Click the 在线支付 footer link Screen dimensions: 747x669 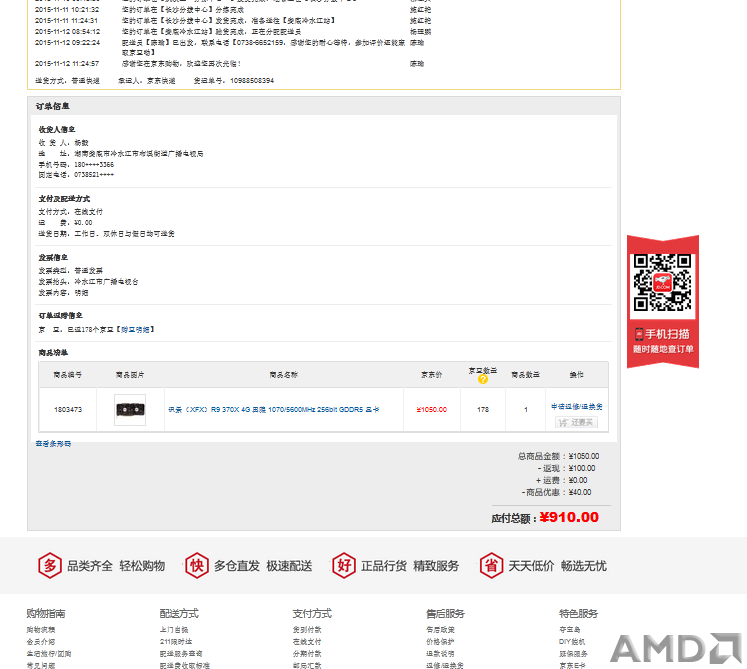pos(307,642)
